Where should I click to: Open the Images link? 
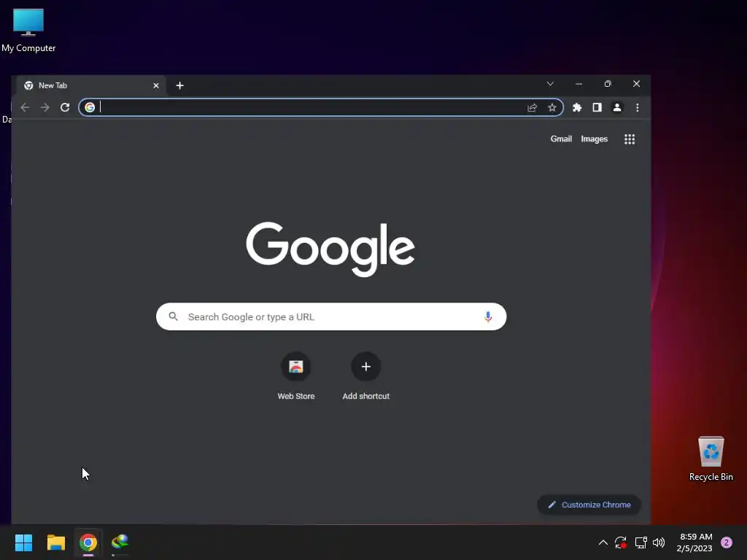pyautogui.click(x=594, y=139)
